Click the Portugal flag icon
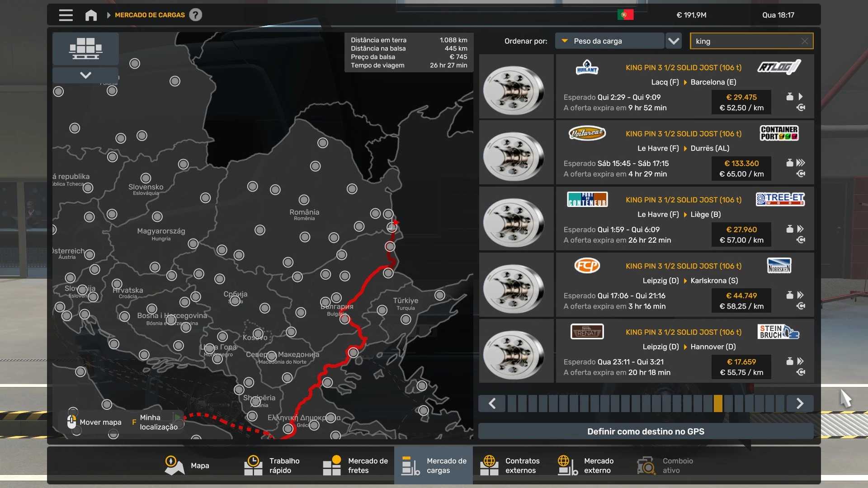Image resolution: width=868 pixels, height=488 pixels. (x=625, y=15)
